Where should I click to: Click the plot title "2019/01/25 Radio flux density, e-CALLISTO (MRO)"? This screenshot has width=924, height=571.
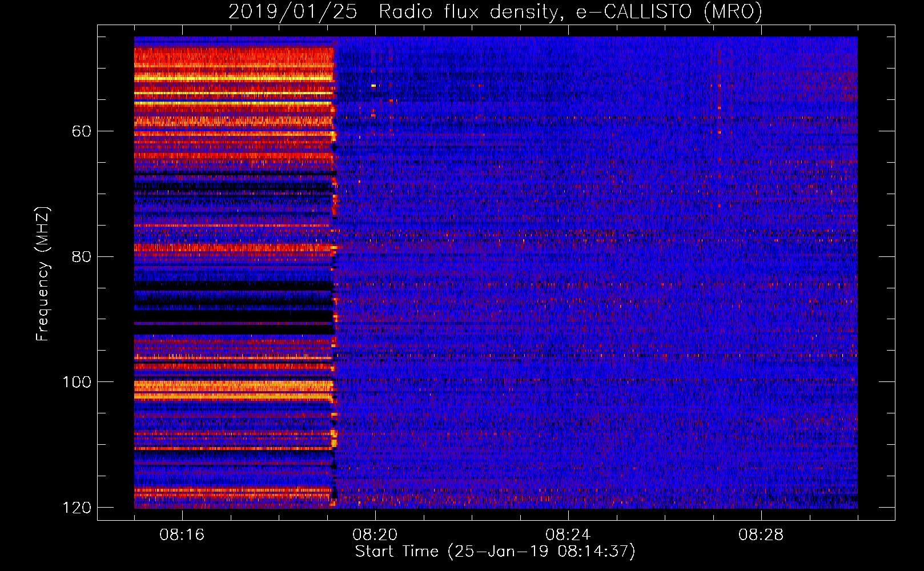click(495, 11)
